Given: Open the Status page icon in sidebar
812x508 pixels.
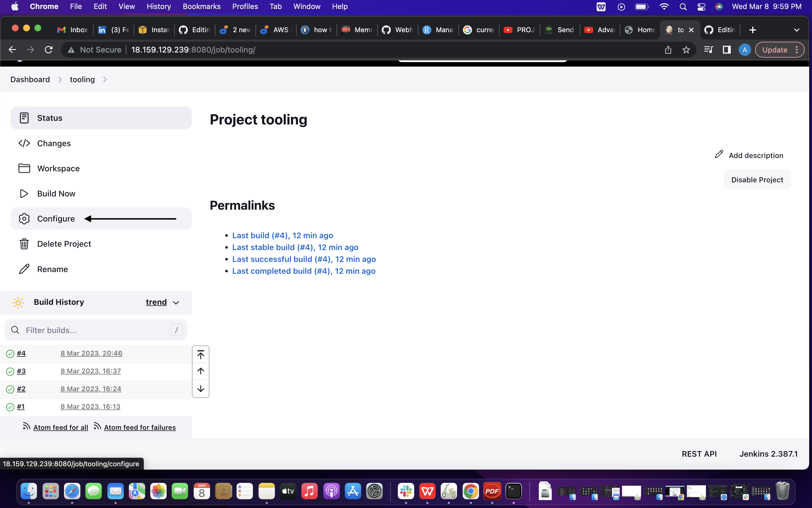Looking at the screenshot, I should coord(24,118).
